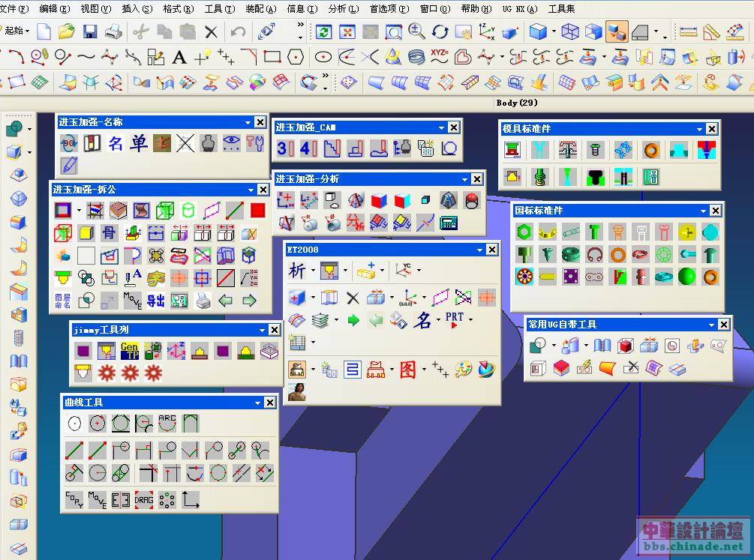This screenshot has width=754, height=560.
Task: Click the '3' icon in 进玉加强_CAM toolbar
Action: click(284, 148)
